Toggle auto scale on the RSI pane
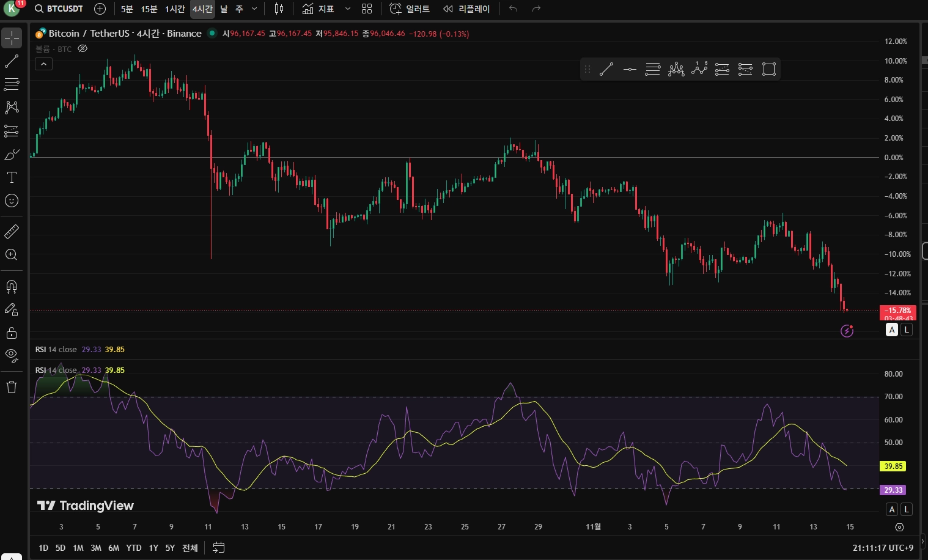 point(892,509)
